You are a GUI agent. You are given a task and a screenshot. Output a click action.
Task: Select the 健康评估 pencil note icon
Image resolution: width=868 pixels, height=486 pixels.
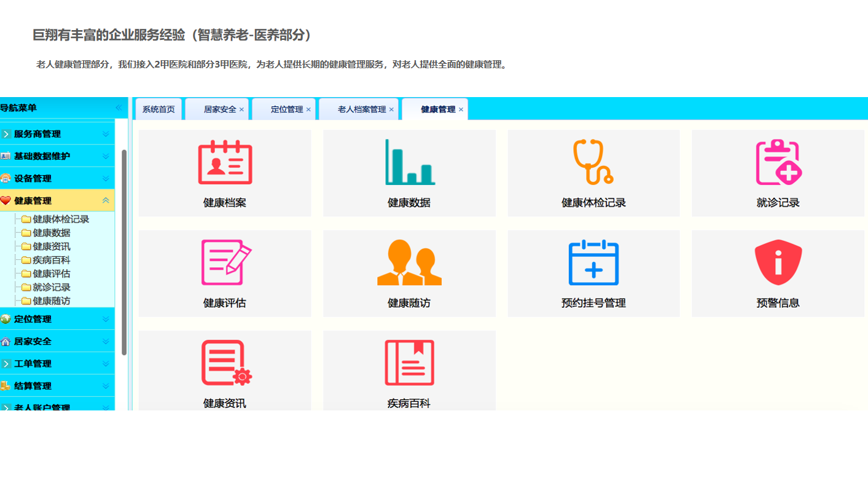coord(225,263)
